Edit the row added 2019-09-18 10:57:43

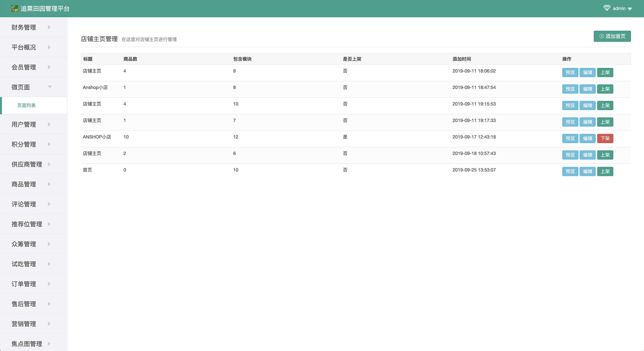tap(587, 155)
